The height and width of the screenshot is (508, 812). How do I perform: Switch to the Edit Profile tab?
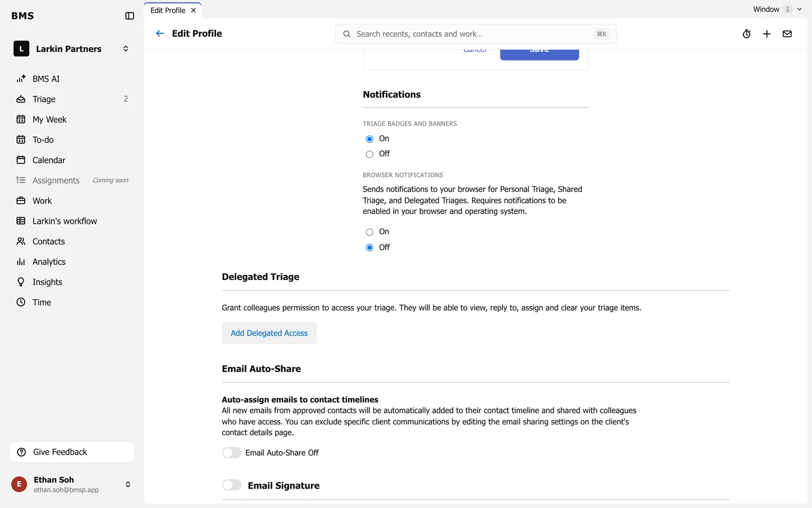point(168,10)
